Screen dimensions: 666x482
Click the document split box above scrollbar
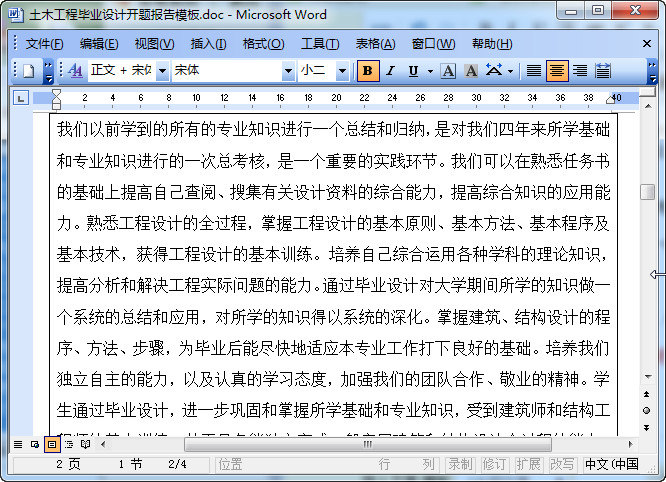point(648,93)
